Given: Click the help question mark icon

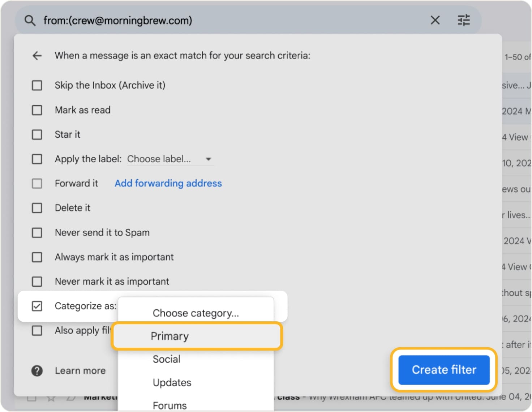Looking at the screenshot, I should tap(37, 370).
